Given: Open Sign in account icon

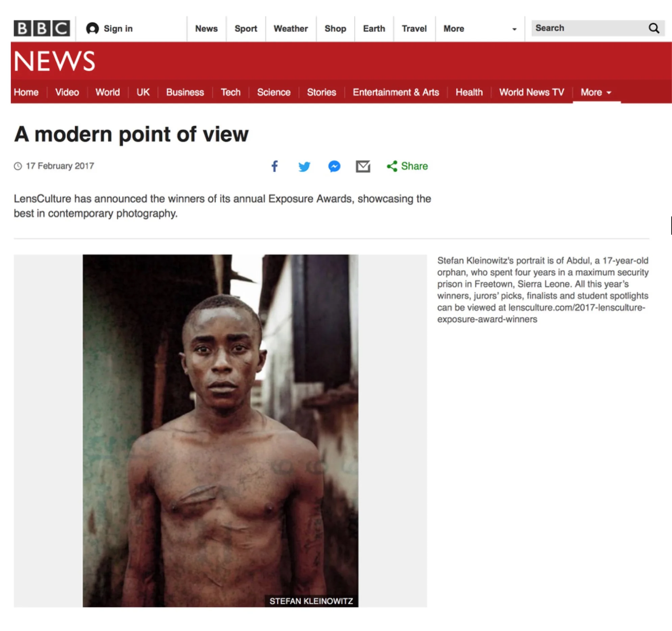Looking at the screenshot, I should pos(92,28).
